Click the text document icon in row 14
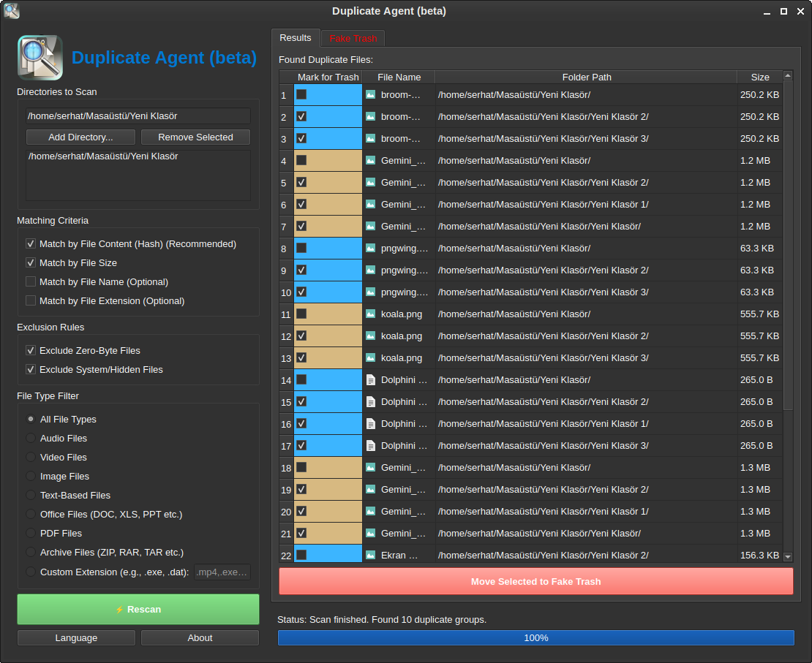 (370, 380)
